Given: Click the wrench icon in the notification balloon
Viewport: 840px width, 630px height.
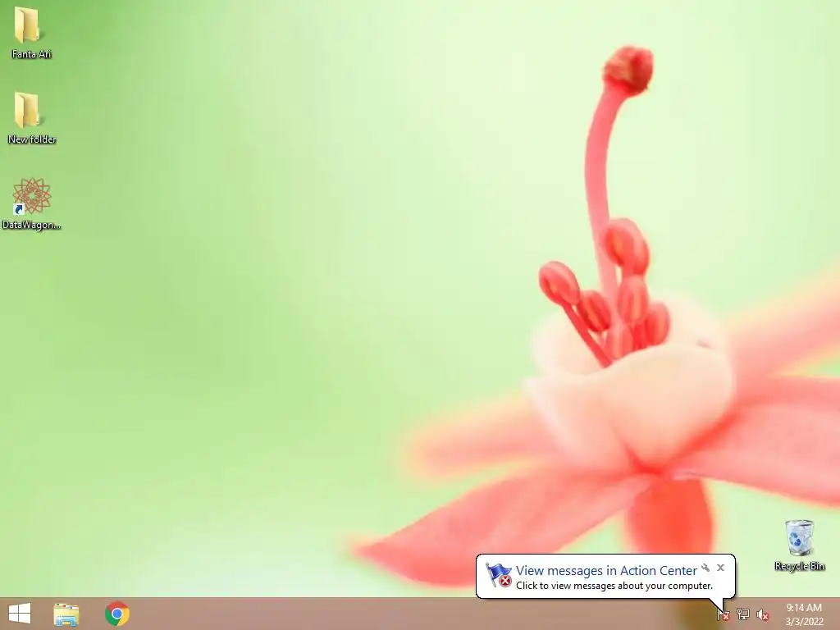Looking at the screenshot, I should (x=705, y=568).
